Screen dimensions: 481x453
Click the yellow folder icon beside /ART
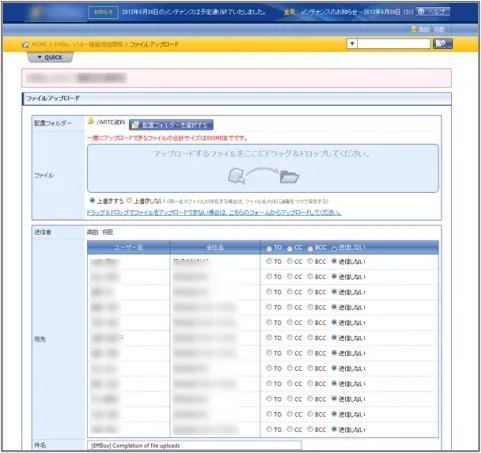91,121
